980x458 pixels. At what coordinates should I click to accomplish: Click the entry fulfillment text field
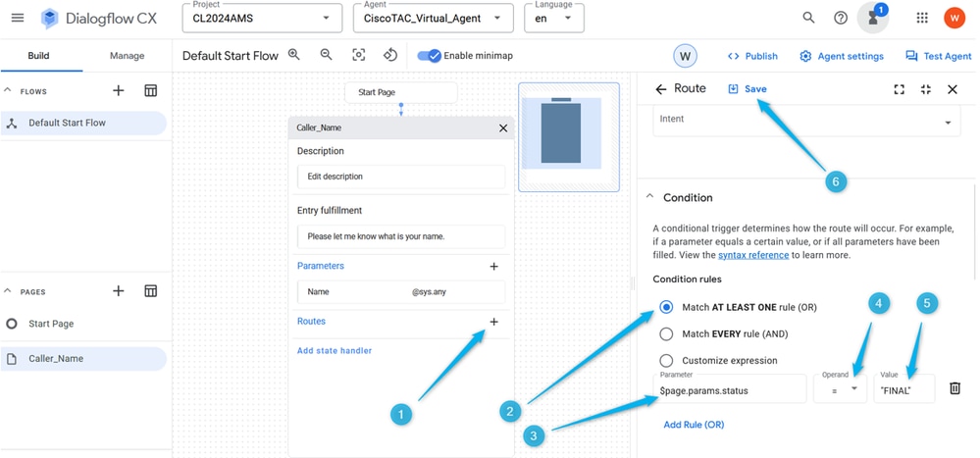(400, 236)
